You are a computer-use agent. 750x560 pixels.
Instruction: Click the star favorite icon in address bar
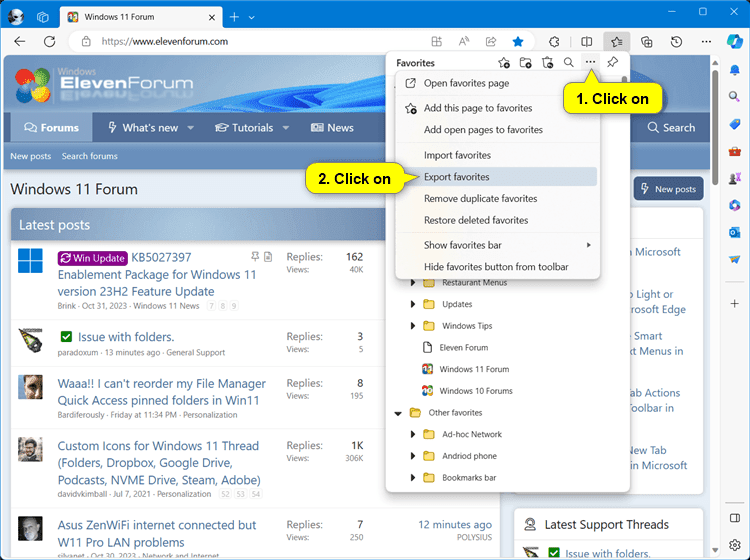click(x=518, y=42)
